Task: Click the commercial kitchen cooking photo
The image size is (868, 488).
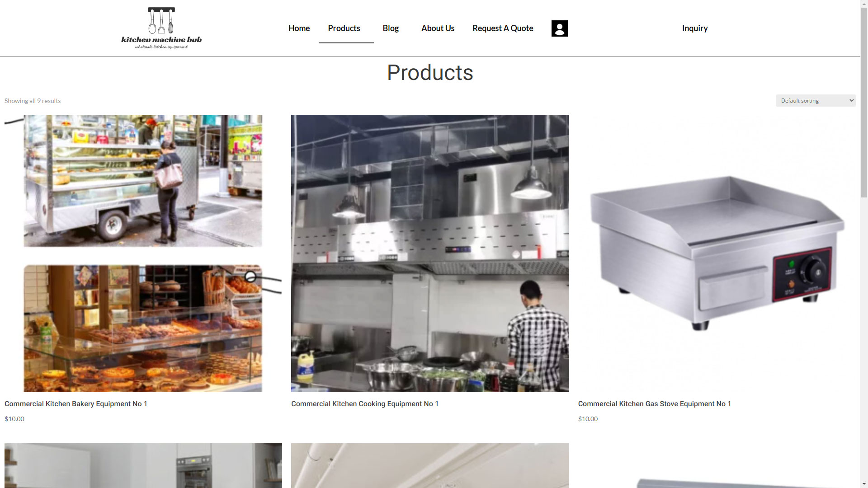Action: point(430,253)
